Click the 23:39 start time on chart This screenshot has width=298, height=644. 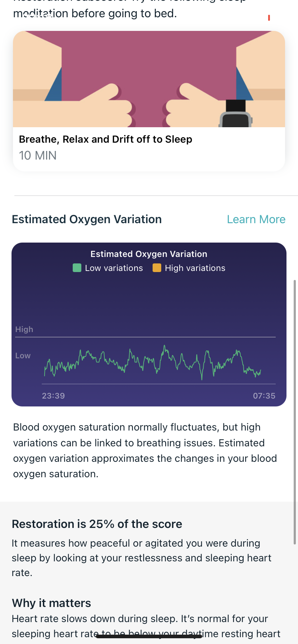(x=53, y=396)
